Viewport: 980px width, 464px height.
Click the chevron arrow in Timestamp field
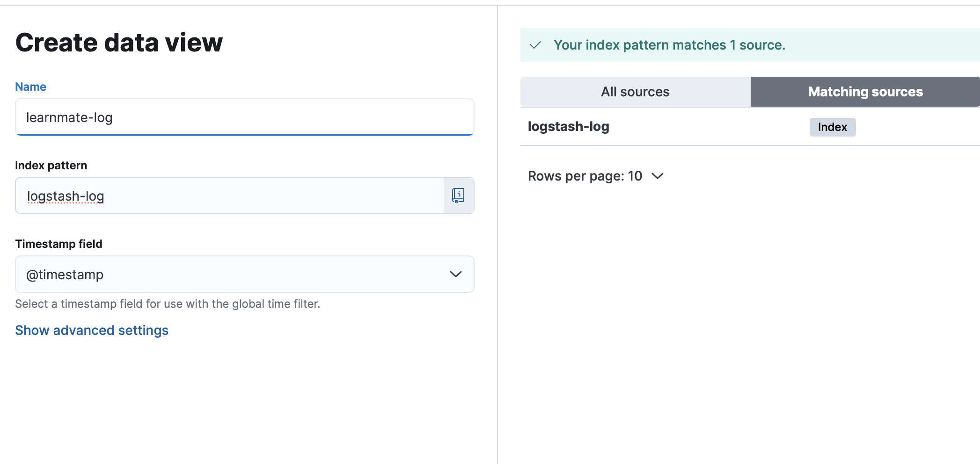pyautogui.click(x=455, y=274)
